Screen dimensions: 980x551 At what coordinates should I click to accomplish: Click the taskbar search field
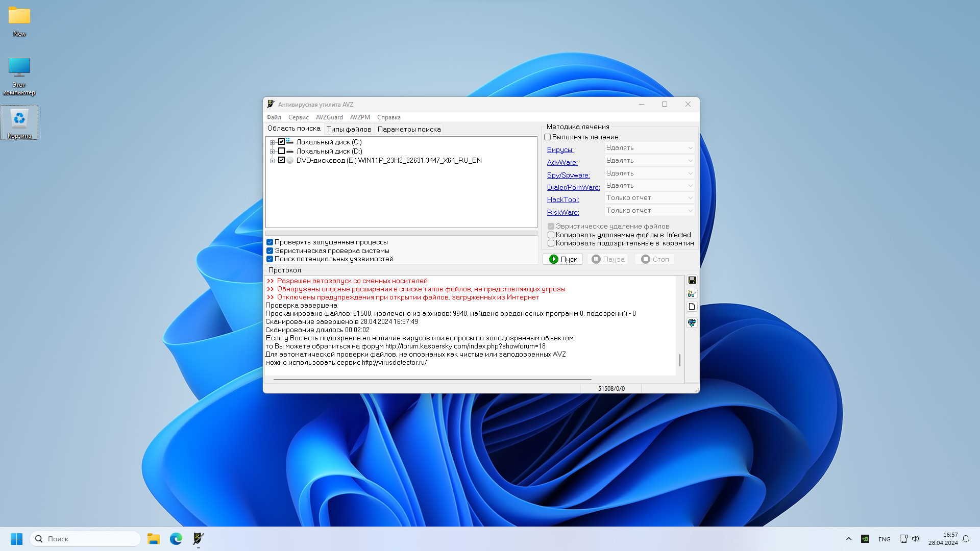coord(85,539)
